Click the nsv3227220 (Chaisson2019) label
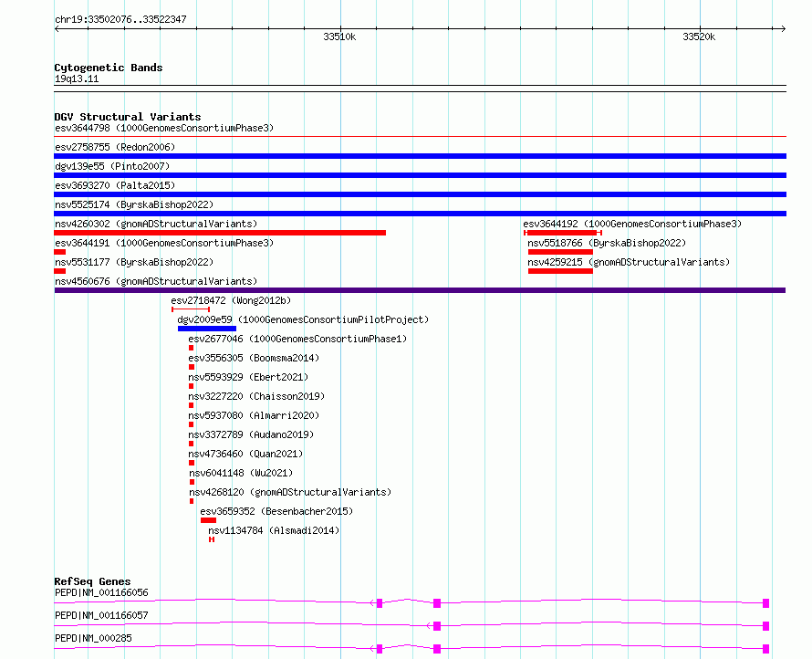This screenshot has height=659, width=812. (256, 396)
